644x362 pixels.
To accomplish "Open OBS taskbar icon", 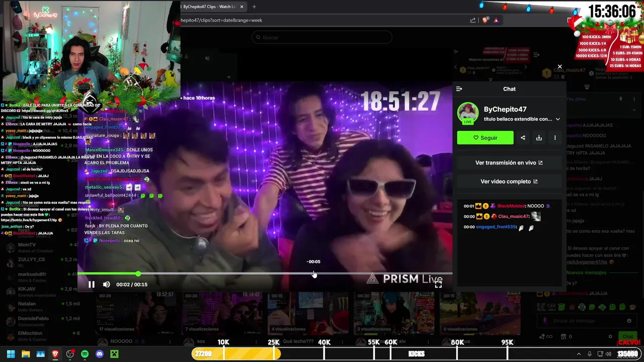I will pyautogui.click(x=70, y=354).
